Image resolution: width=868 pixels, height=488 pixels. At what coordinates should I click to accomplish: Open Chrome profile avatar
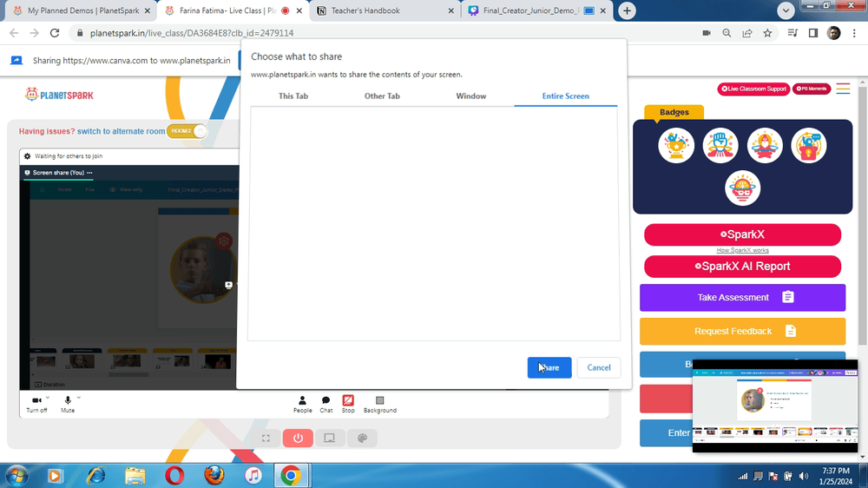(833, 33)
